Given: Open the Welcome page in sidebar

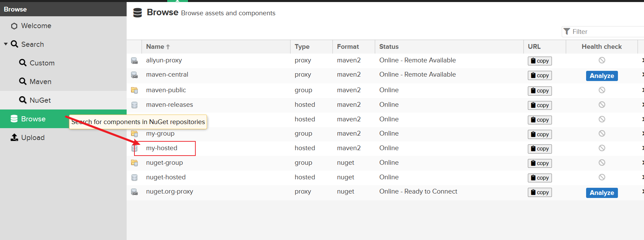Looking at the screenshot, I should (x=36, y=26).
